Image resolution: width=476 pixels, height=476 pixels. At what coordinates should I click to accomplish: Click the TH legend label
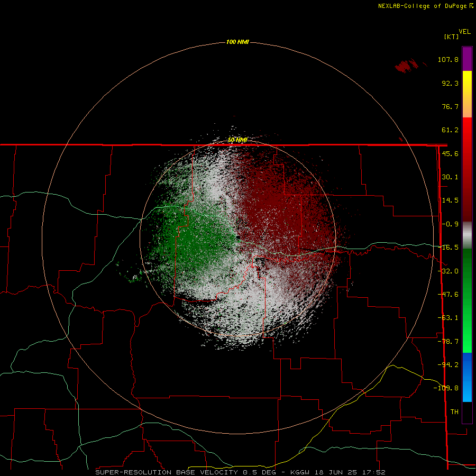(454, 412)
